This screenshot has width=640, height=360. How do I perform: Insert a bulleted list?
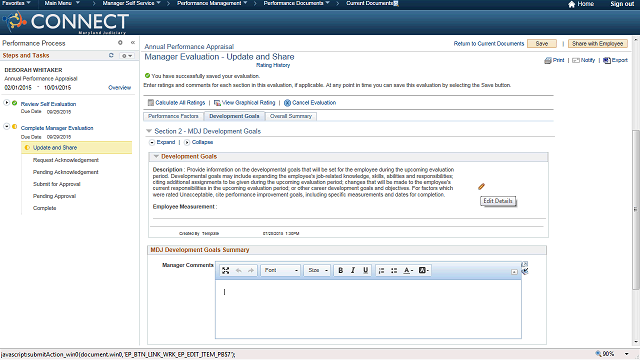pyautogui.click(x=394, y=270)
